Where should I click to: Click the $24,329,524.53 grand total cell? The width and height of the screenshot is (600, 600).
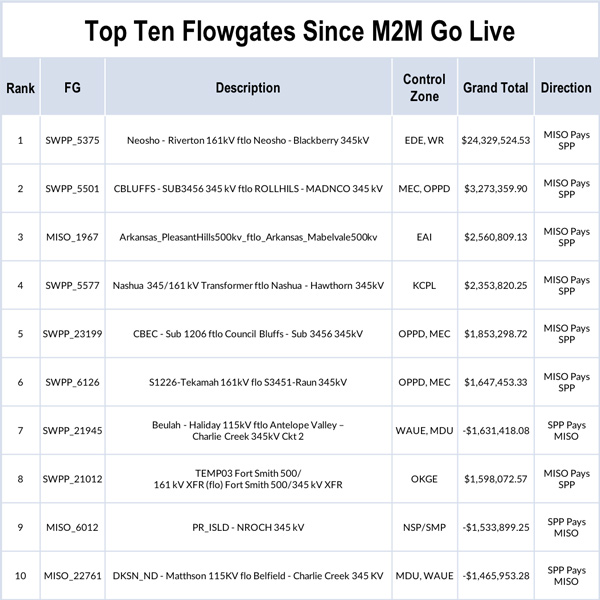[495, 141]
